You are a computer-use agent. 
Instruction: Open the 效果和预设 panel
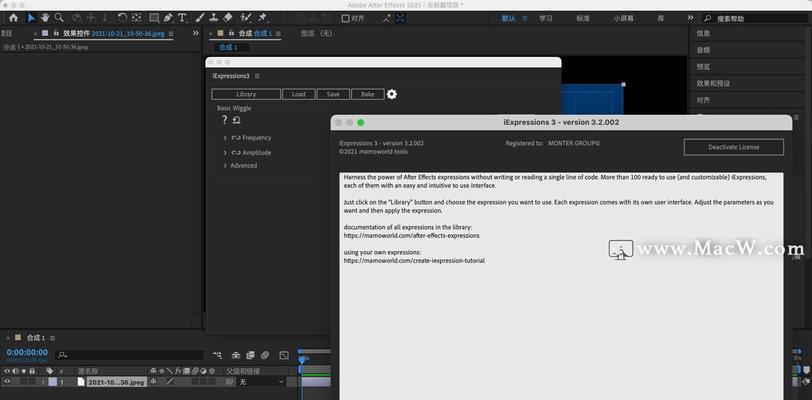click(x=713, y=83)
